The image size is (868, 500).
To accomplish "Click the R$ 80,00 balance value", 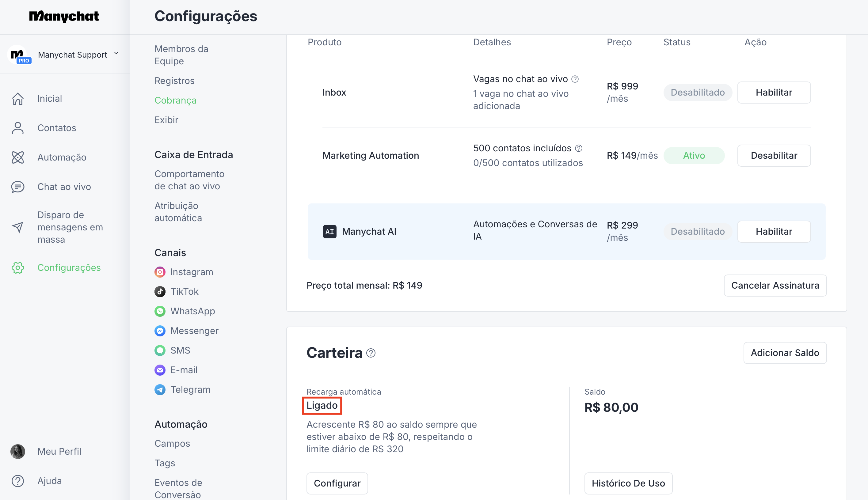I will (x=611, y=407).
